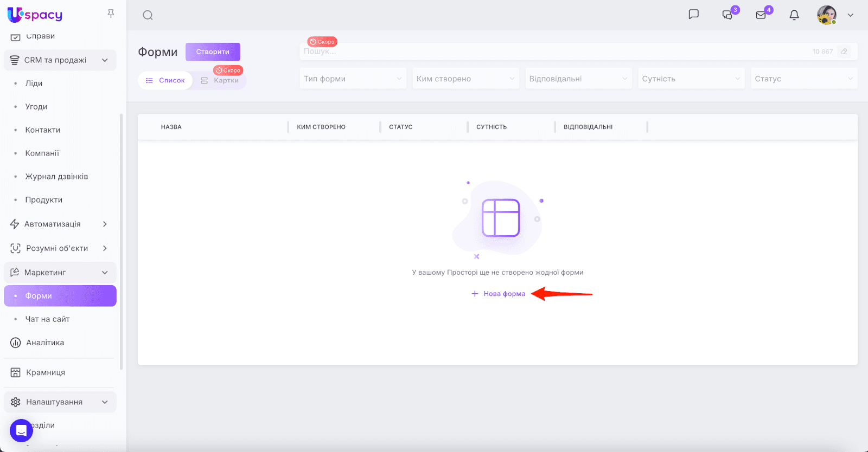Open the notifications bell
Viewport: 868px width, 452px height.
click(794, 15)
